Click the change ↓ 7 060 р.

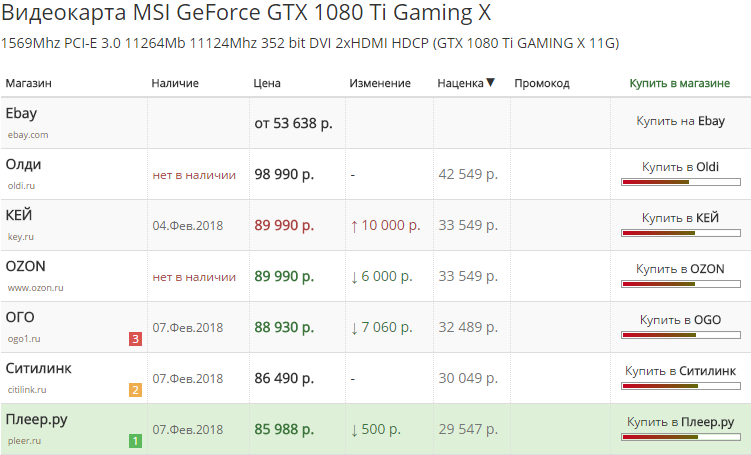pos(381,328)
